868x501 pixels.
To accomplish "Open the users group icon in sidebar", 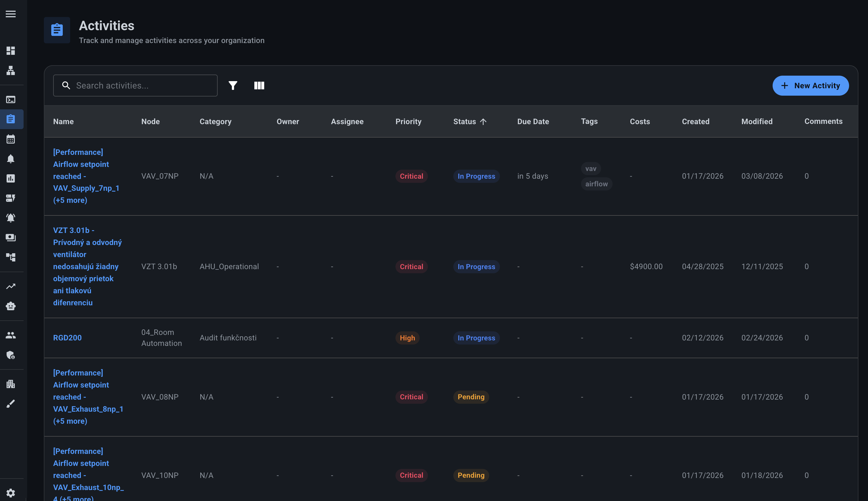I will pos(11,335).
